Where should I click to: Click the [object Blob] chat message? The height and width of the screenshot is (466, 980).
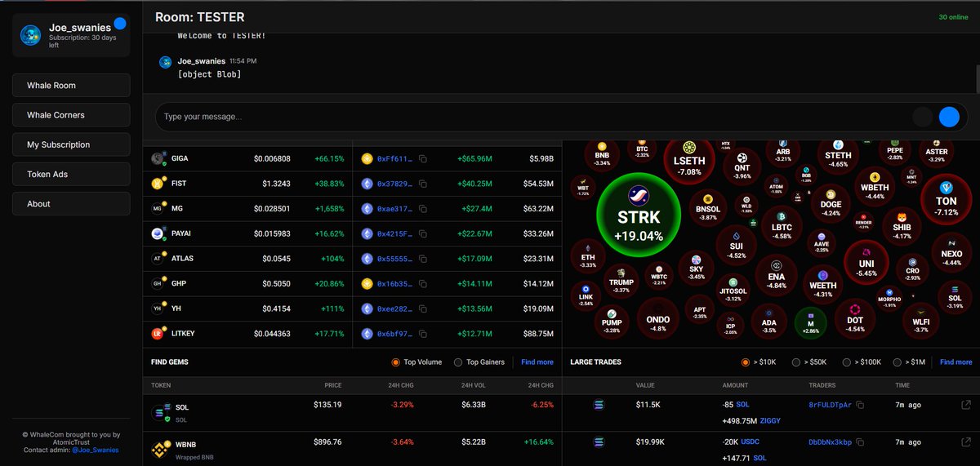click(x=209, y=74)
